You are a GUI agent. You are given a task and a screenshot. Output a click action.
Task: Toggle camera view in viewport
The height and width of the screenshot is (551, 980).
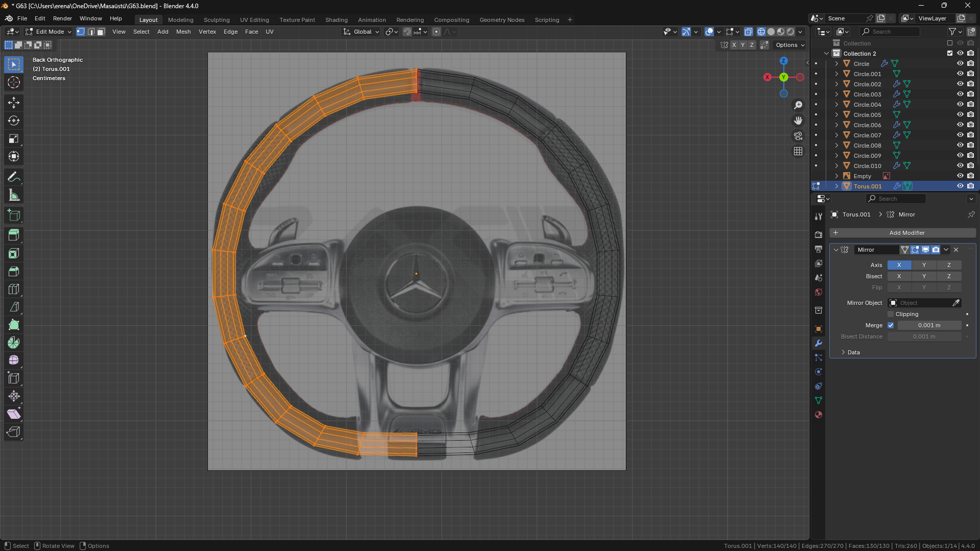798,136
